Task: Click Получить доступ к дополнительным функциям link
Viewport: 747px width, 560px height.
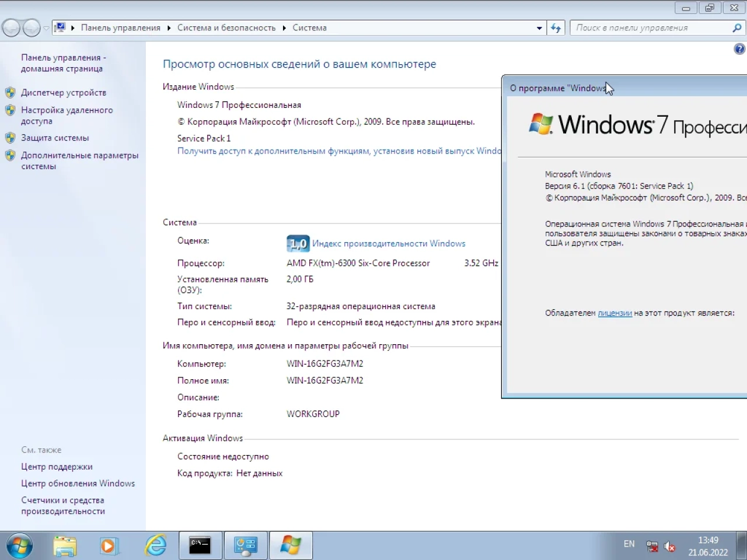Action: tap(339, 151)
